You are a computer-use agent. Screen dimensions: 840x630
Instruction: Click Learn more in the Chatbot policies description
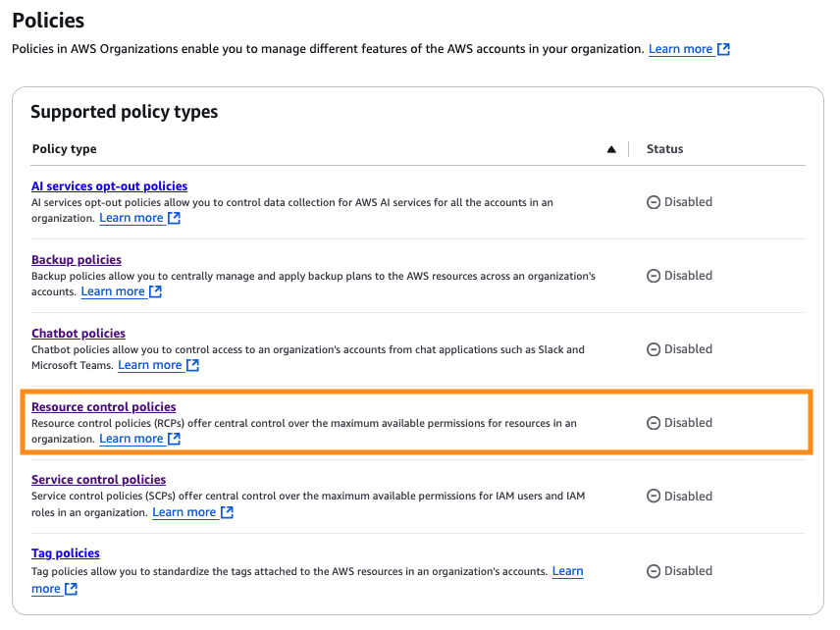[x=150, y=364]
